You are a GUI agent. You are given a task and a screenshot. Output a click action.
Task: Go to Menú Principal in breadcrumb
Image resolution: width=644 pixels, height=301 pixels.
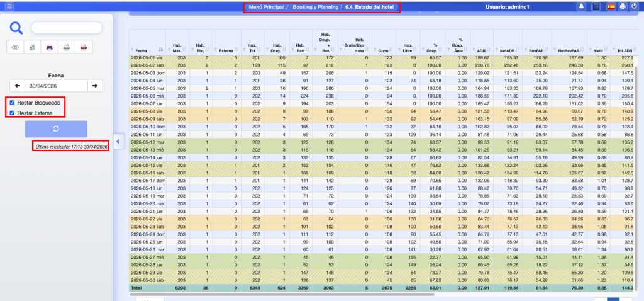[x=266, y=7]
